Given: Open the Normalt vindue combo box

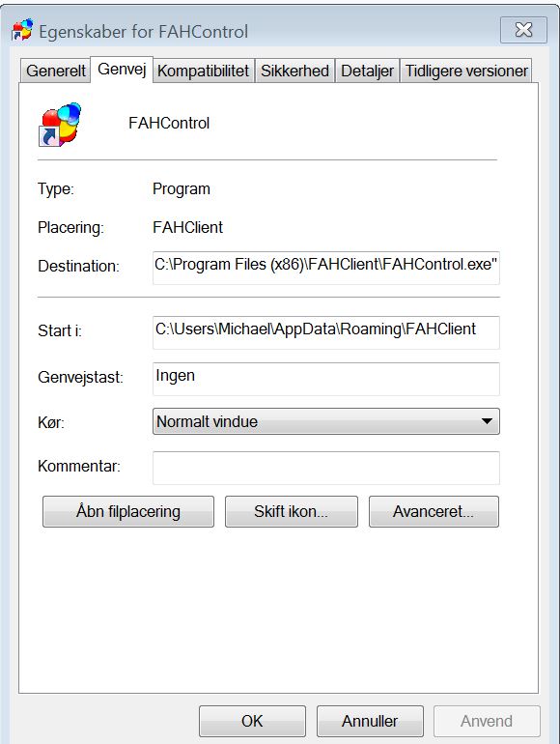Looking at the screenshot, I should click(326, 421).
